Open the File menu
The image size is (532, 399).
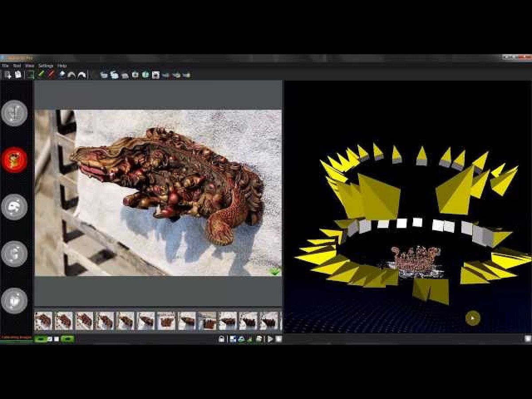coord(6,66)
